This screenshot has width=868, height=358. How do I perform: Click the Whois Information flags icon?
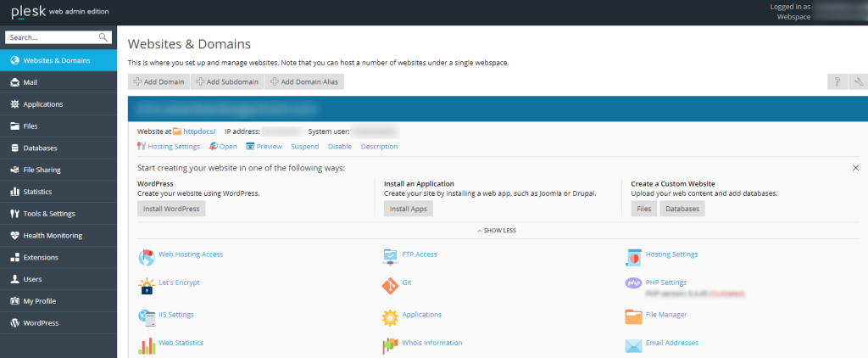tap(390, 346)
